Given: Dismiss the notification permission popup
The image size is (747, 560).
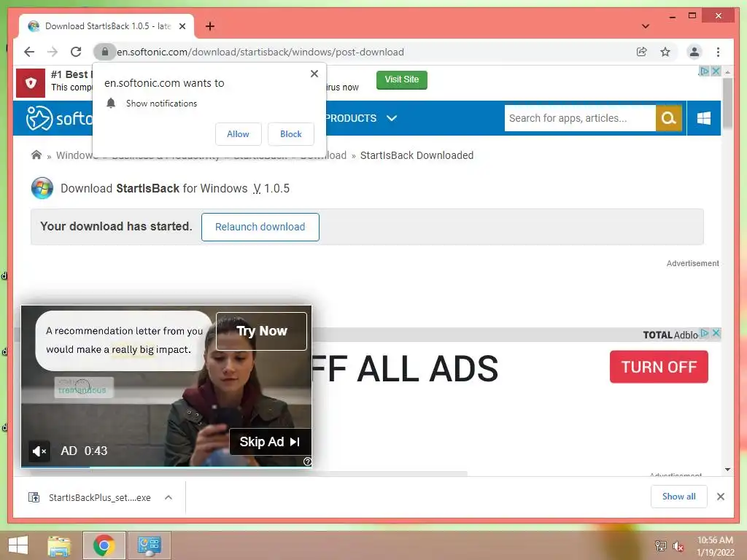Looking at the screenshot, I should [314, 74].
